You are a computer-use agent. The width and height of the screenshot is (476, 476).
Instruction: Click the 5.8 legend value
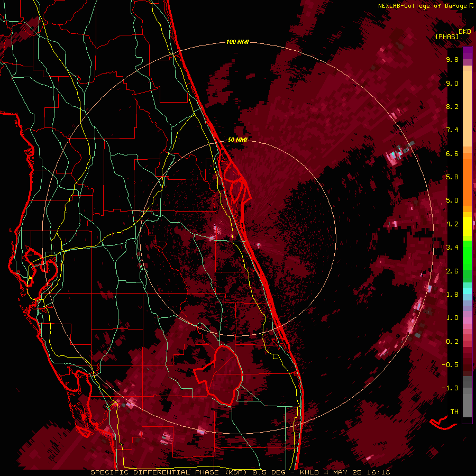pyautogui.click(x=452, y=177)
